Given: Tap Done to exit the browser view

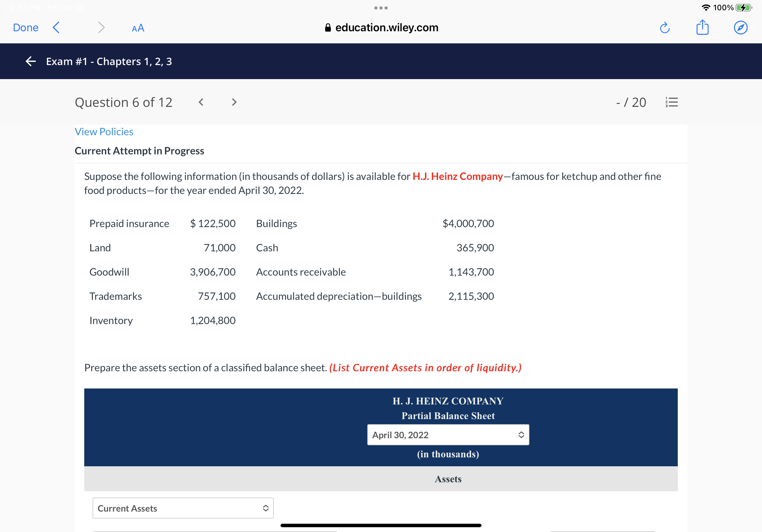Looking at the screenshot, I should coord(25,28).
